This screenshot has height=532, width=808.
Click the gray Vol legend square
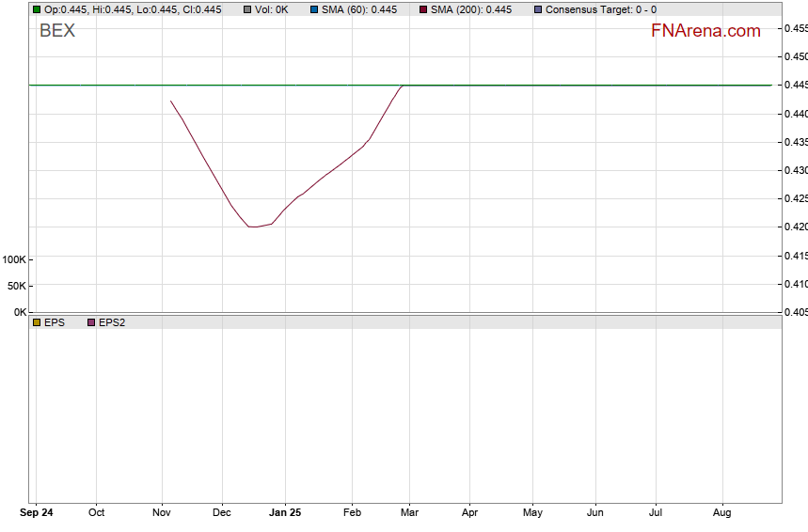point(246,9)
